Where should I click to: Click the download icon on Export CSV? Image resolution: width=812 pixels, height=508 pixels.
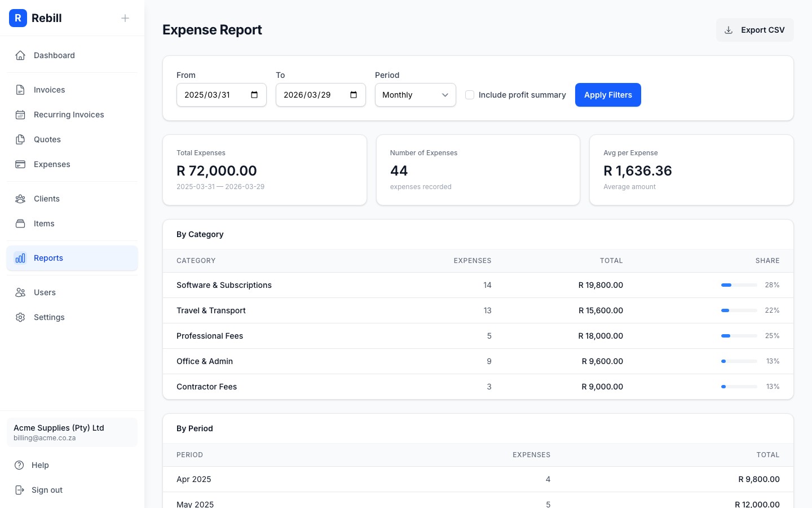coord(729,30)
